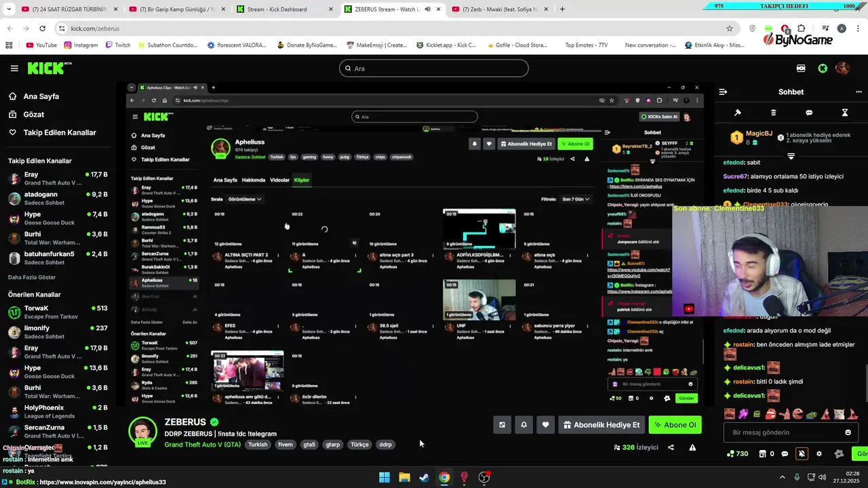Click the hammer moderation icon in chat
The width and height of the screenshot is (868, 488).
[738, 113]
